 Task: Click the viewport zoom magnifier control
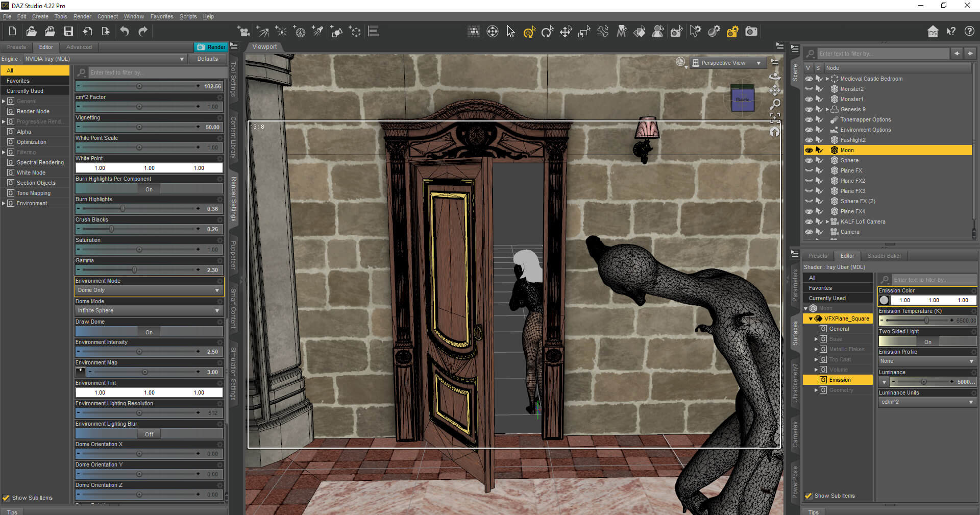(775, 105)
